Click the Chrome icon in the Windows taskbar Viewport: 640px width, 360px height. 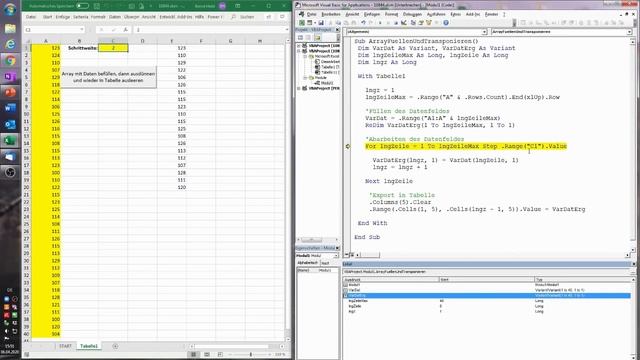[x=10, y=61]
